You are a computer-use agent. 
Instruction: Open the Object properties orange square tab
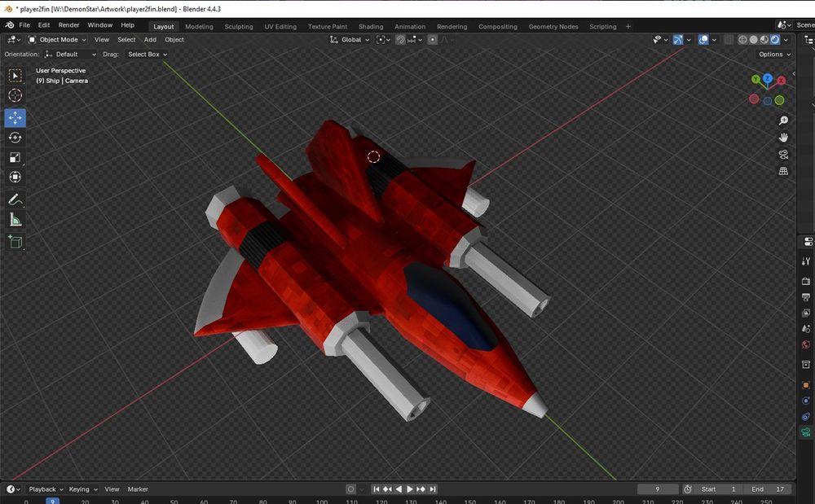[806, 384]
